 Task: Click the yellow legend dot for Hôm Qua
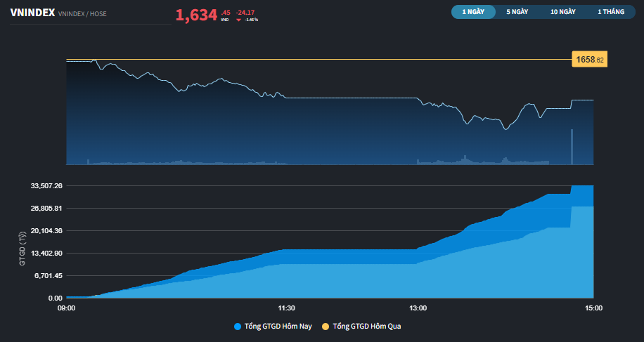click(326, 327)
